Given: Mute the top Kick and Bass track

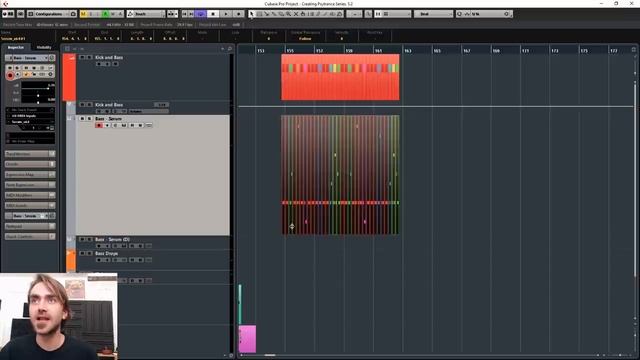Looking at the screenshot, I should pos(82,58).
